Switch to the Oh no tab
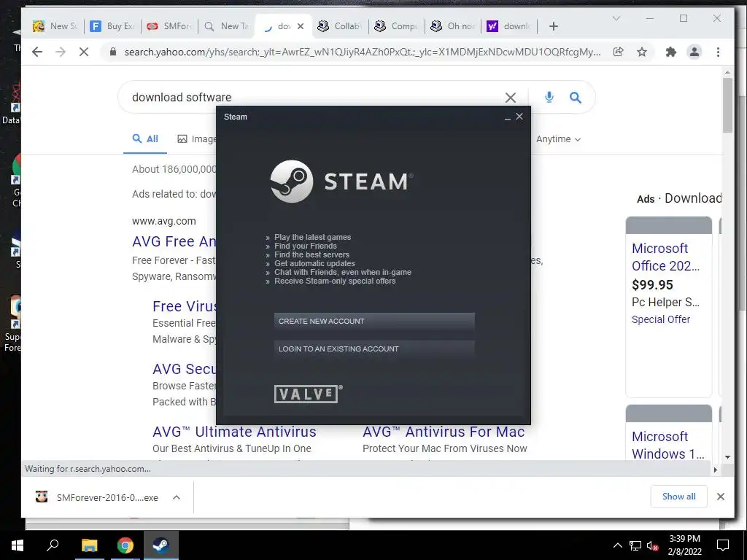The image size is (747, 560). pos(453,26)
